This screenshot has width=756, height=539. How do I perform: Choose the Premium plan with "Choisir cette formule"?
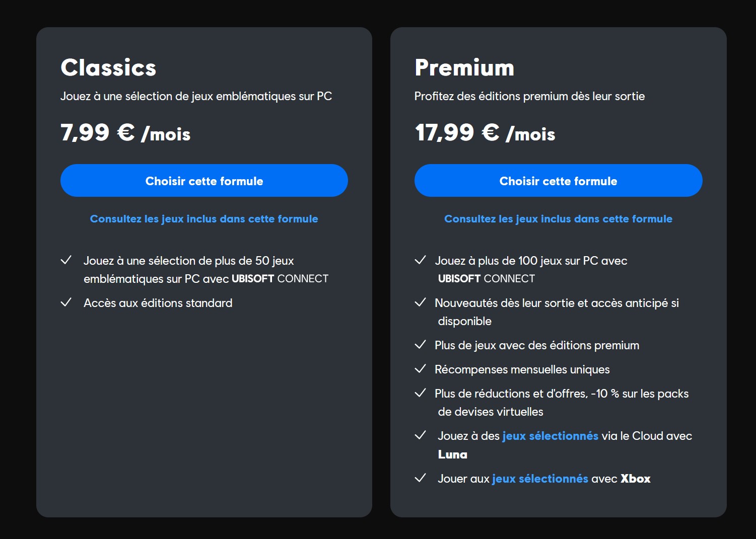(558, 181)
